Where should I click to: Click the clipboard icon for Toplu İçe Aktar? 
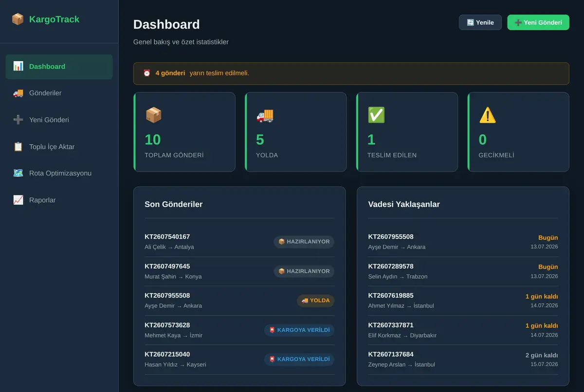(18, 146)
